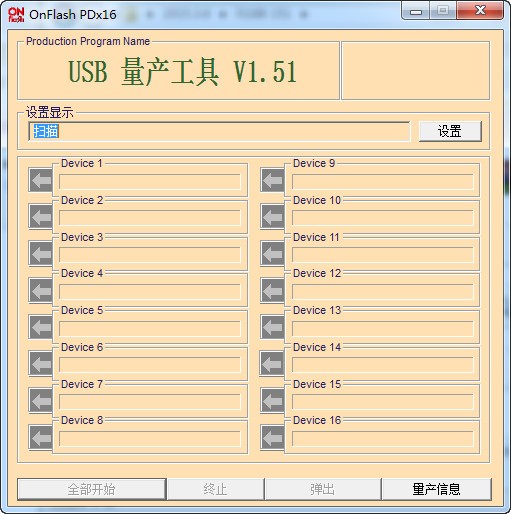Click the arrow icon beside Device 3

[41, 253]
